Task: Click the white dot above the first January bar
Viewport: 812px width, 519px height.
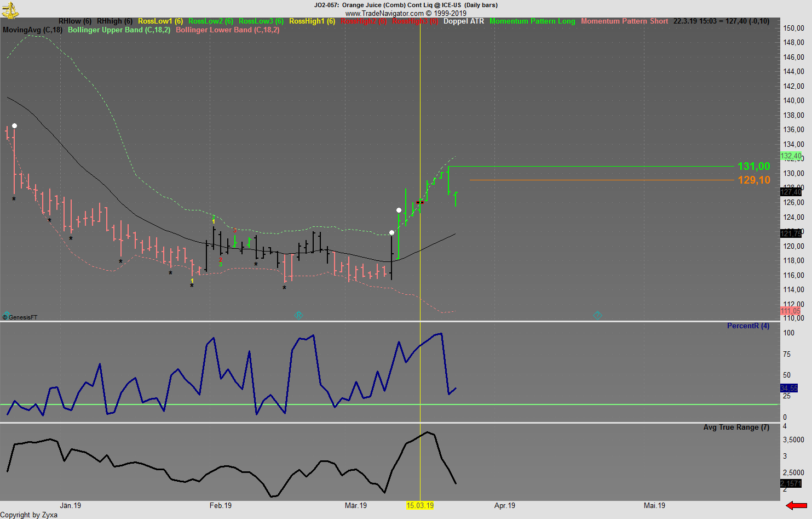Action: click(14, 126)
